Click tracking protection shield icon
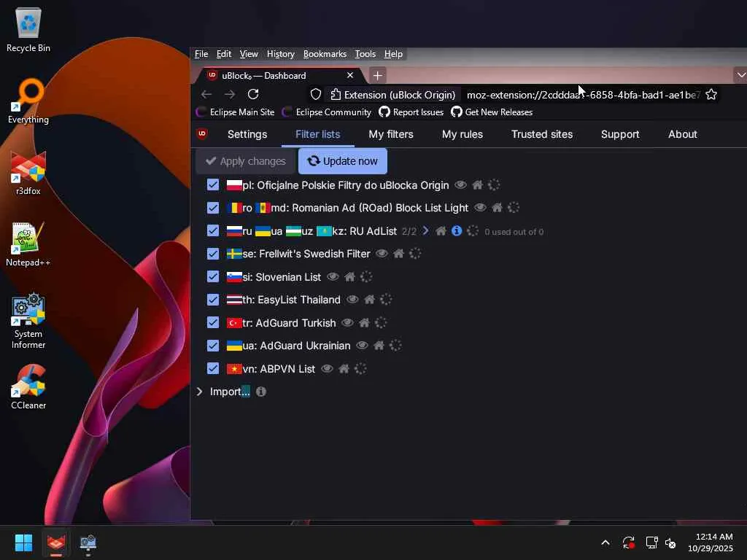The height and width of the screenshot is (560, 747). [315, 94]
